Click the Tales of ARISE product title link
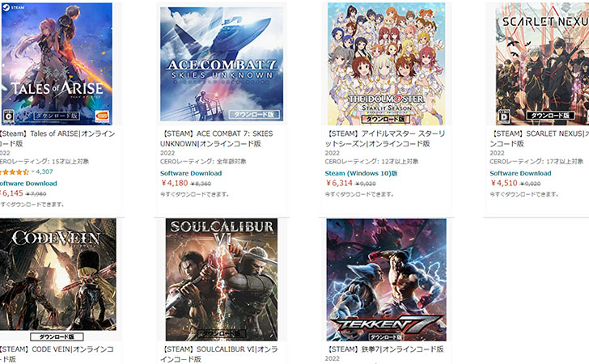Viewport: 589px width, 364px height. pyautogui.click(x=57, y=138)
